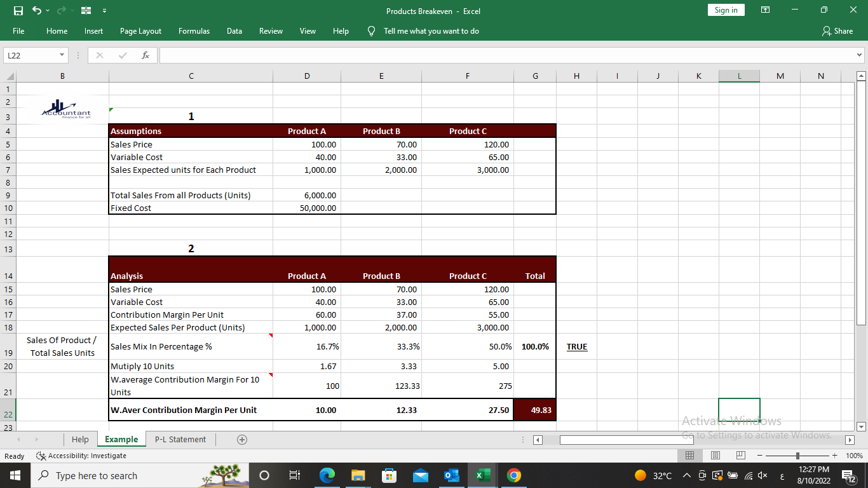Click zoom out minus button
The width and height of the screenshot is (868, 488).
pos(760,456)
